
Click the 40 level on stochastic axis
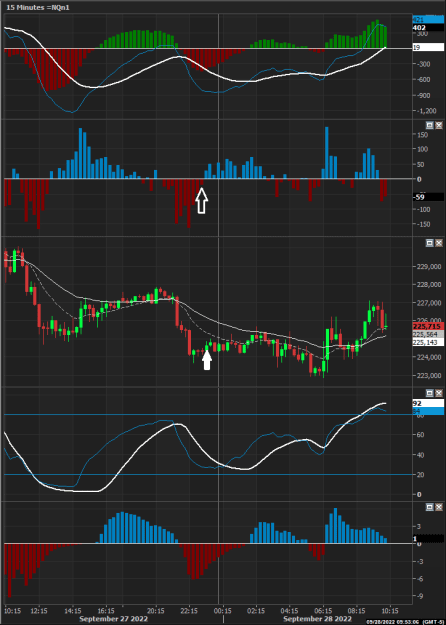[x=421, y=455]
